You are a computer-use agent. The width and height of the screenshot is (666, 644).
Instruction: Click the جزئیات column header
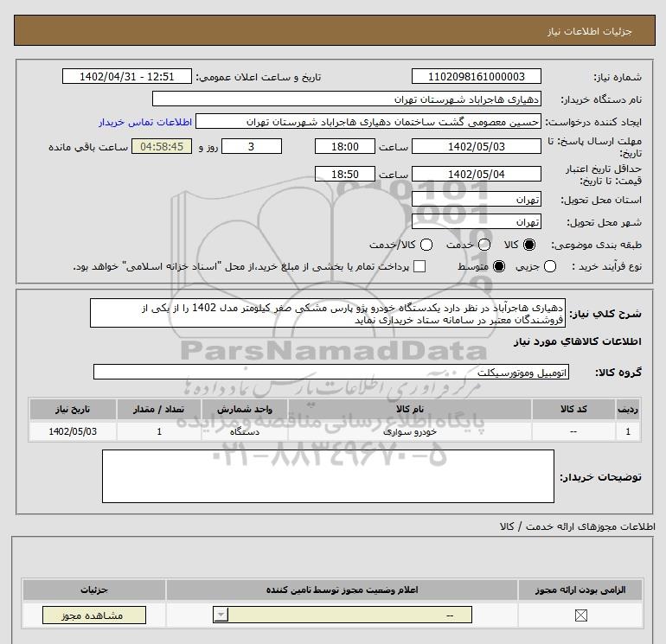point(94,590)
